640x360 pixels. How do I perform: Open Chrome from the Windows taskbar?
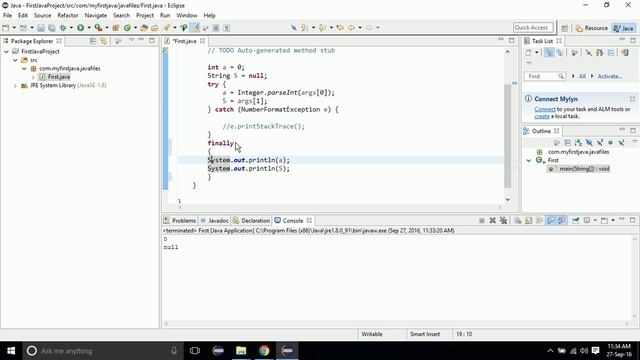(264, 351)
